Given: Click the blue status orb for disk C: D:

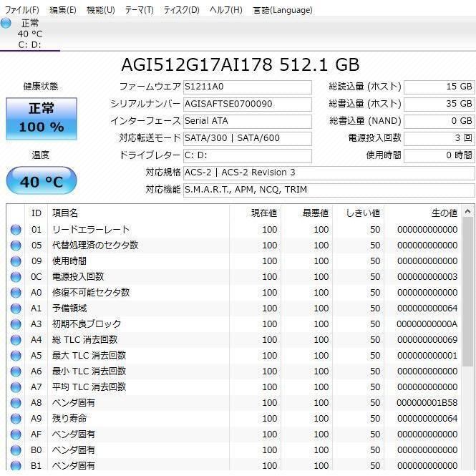Looking at the screenshot, I should pyautogui.click(x=6, y=24).
